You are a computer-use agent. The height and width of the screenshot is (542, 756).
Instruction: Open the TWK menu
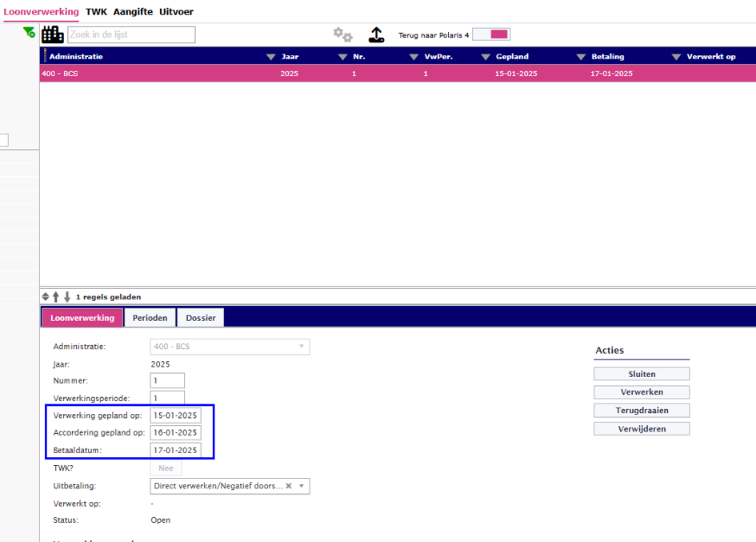pos(97,11)
